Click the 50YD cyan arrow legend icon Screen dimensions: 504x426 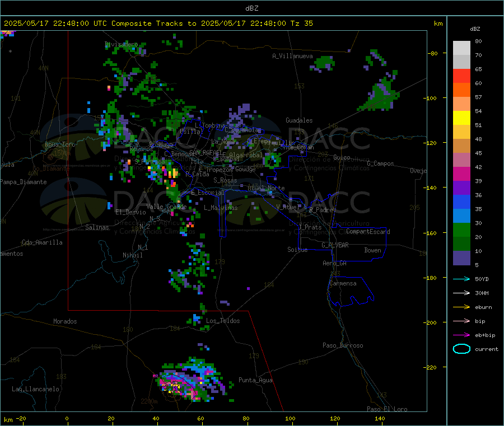click(461, 279)
